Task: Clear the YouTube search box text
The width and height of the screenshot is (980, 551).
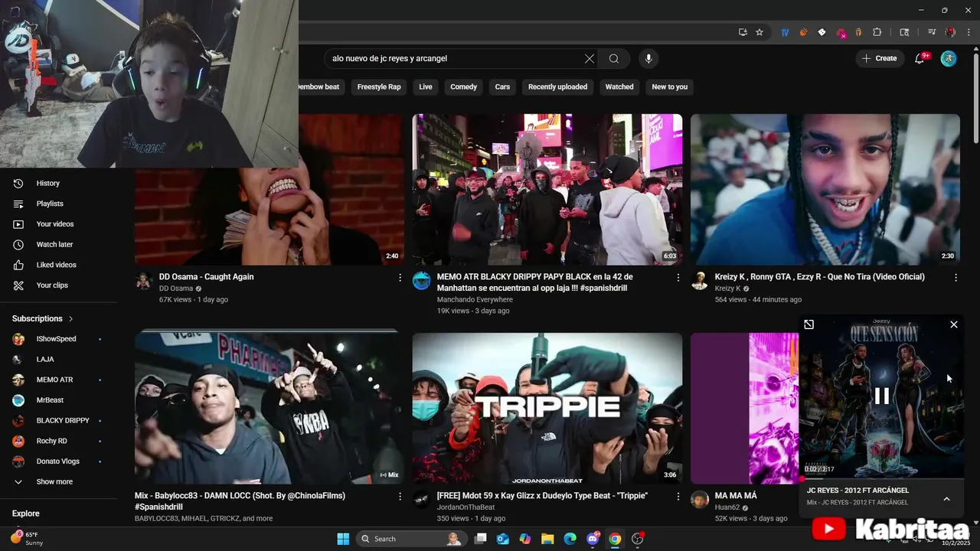Action: (590, 59)
